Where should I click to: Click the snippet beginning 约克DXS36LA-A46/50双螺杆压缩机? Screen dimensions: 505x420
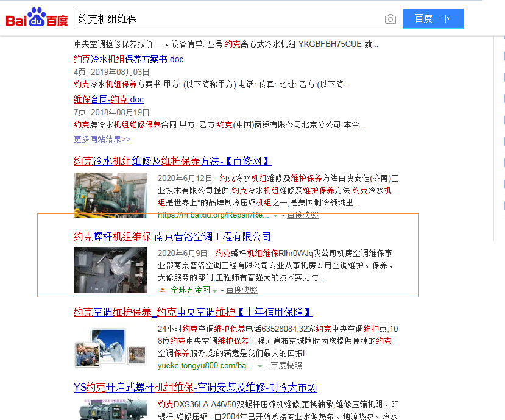click(278, 410)
